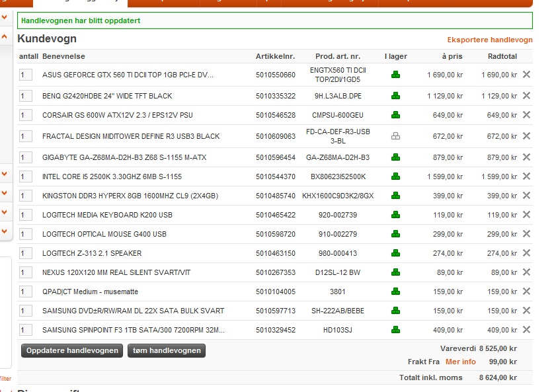The height and width of the screenshot is (392, 556).
Task: Click stock icon for Logitech Z-313 speaker
Action: click(x=396, y=253)
